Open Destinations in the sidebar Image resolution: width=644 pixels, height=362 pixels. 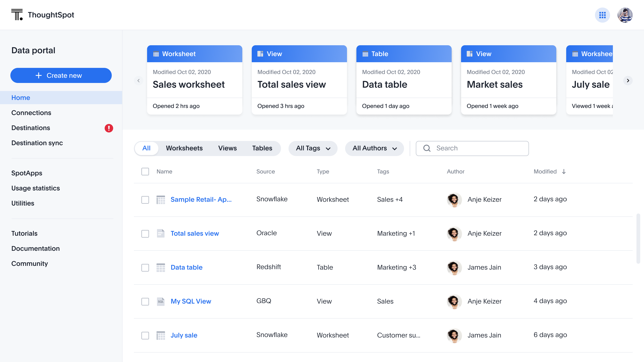tap(31, 128)
